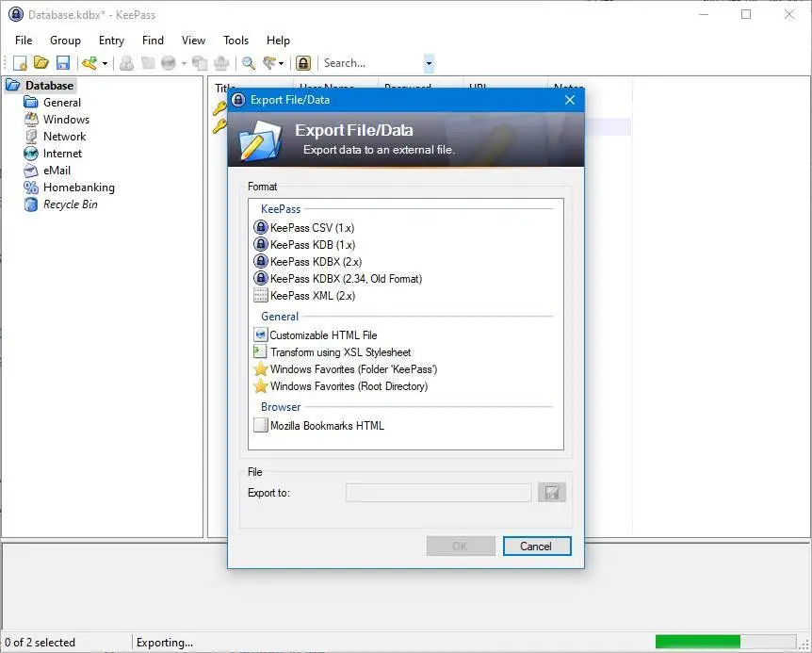Viewport: 812px width, 653px height.
Task: Open the Help menu
Action: pos(278,41)
